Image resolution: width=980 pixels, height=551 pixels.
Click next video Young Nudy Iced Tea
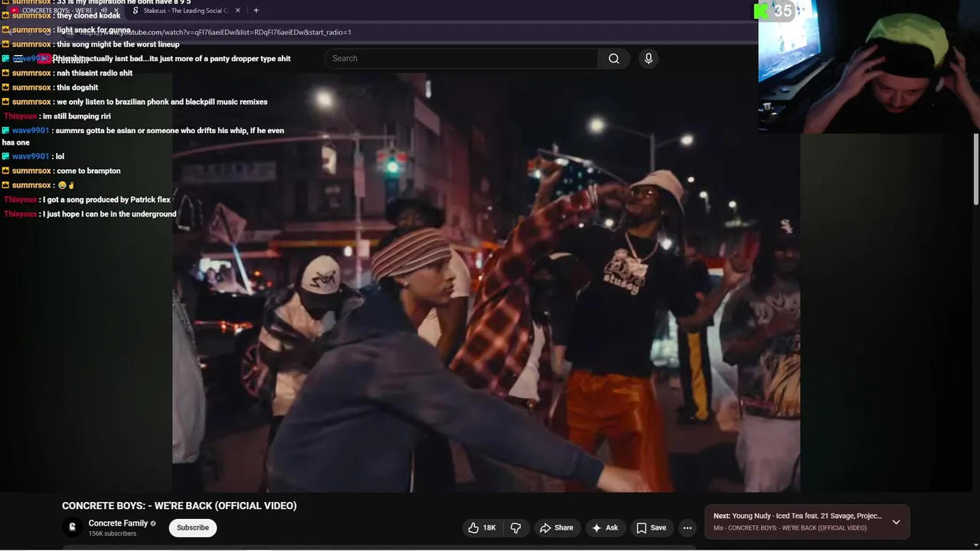tap(798, 516)
